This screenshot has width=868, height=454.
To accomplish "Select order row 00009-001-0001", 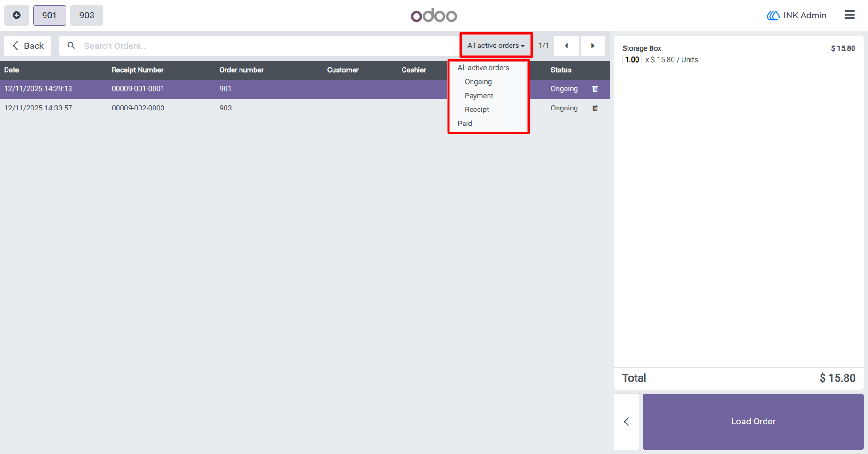I will coord(305,89).
